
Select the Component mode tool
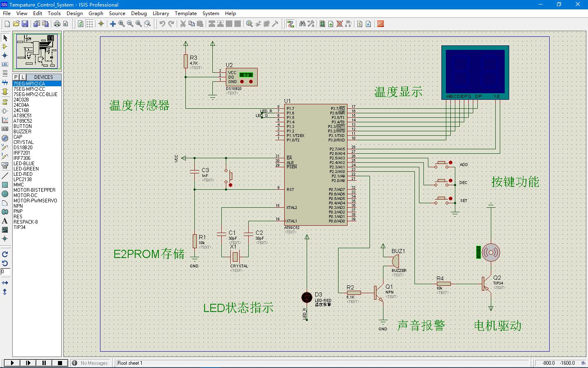click(x=5, y=47)
